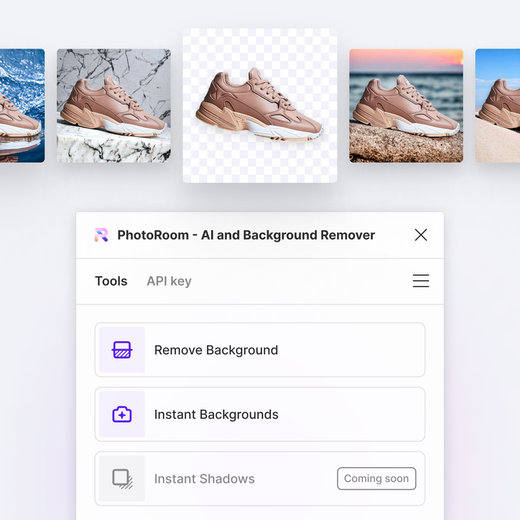Click the Coming soon badge

click(x=376, y=479)
